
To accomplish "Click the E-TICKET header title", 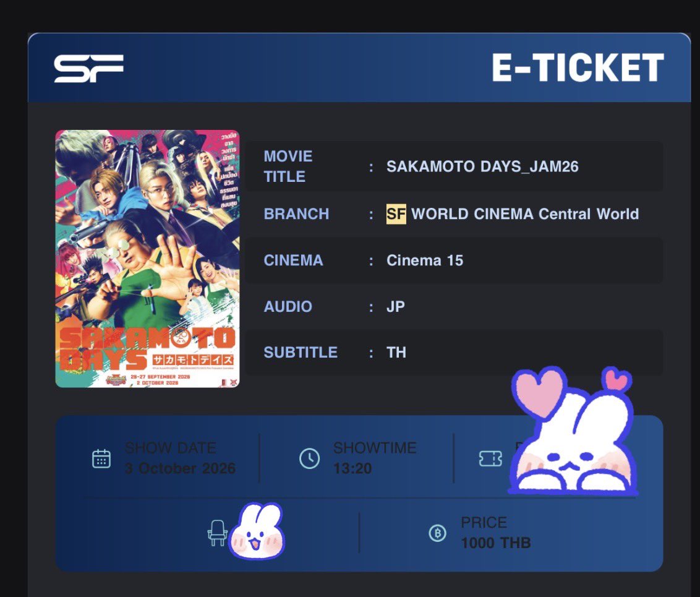I will (578, 67).
